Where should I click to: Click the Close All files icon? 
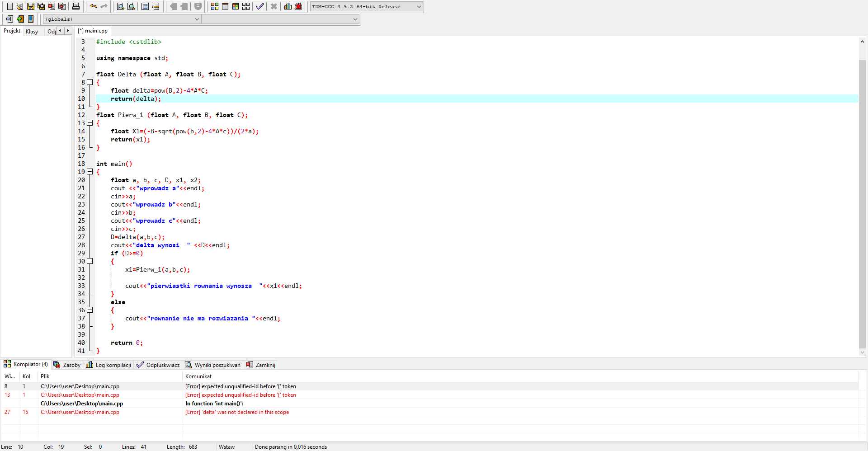pyautogui.click(x=62, y=6)
